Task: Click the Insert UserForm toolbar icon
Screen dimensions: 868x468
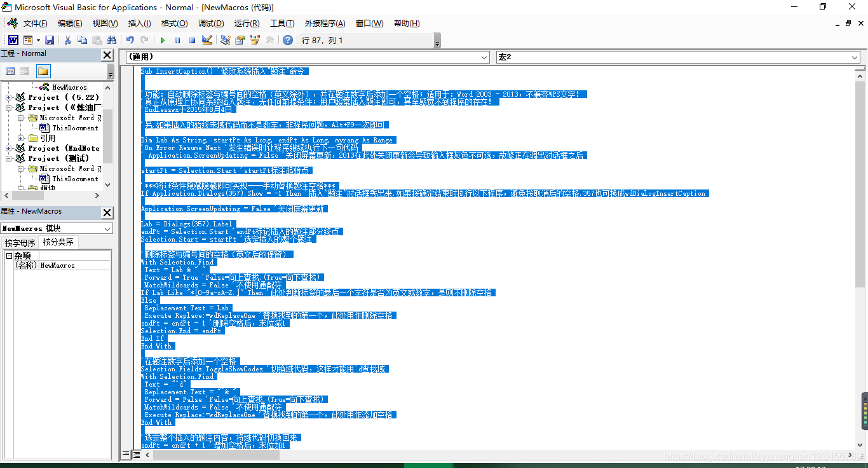Action: coord(28,40)
